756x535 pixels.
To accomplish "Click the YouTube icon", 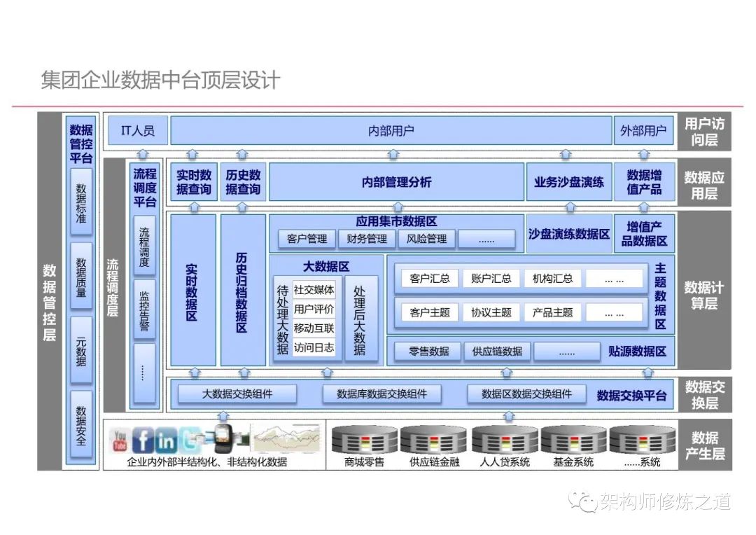I will point(120,440).
